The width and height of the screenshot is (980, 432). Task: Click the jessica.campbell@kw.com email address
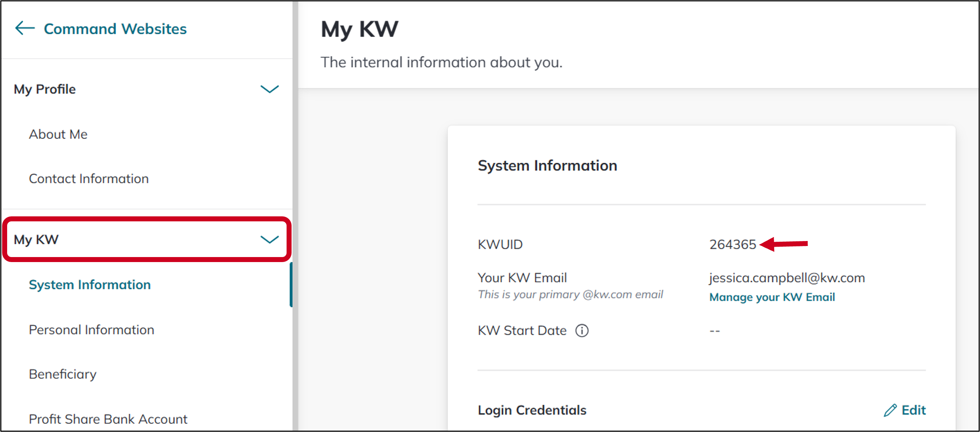click(x=787, y=278)
